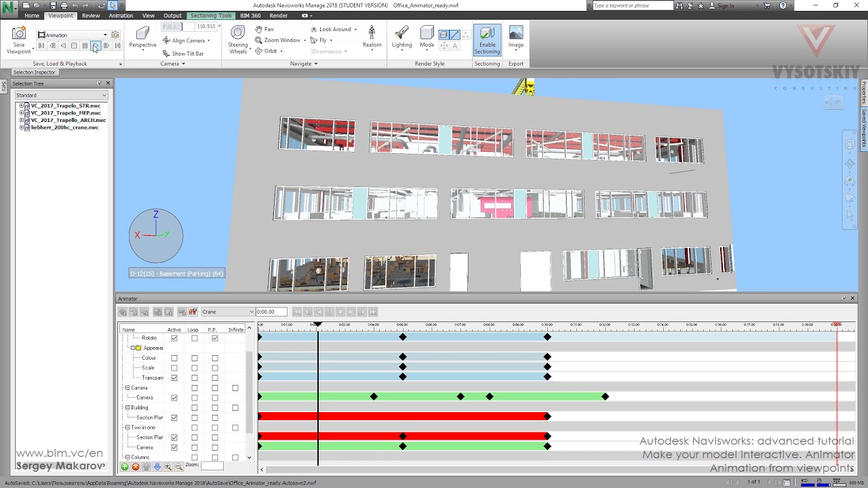Toggle Infinite checkbox for Building scene
The height and width of the screenshot is (488, 868).
tap(235, 408)
